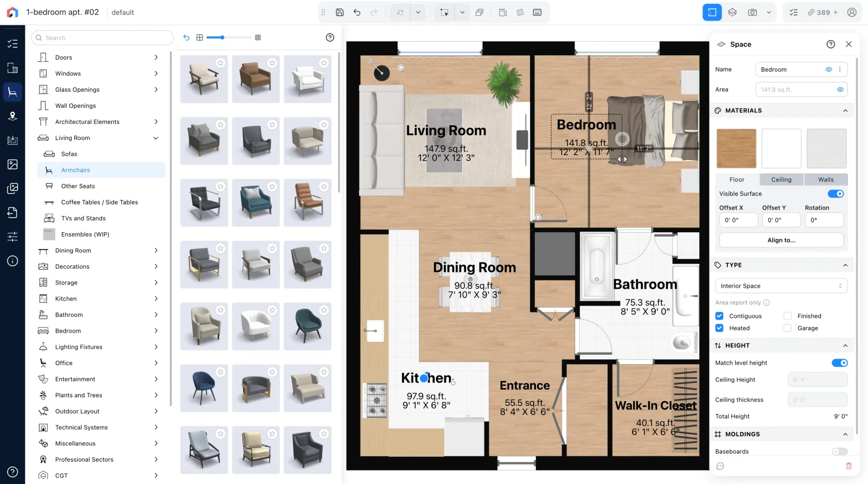Go back using catalog back arrow
Viewport: 868px width, 484px height.
[186, 37]
